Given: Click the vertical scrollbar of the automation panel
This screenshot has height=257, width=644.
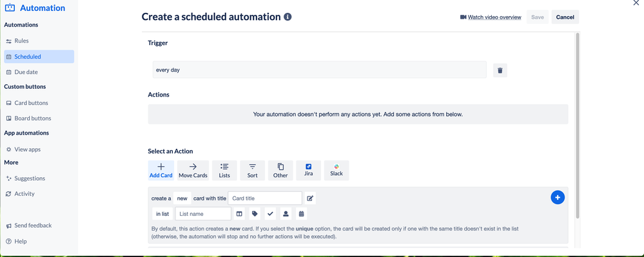Looking at the screenshot, I should point(578,125).
